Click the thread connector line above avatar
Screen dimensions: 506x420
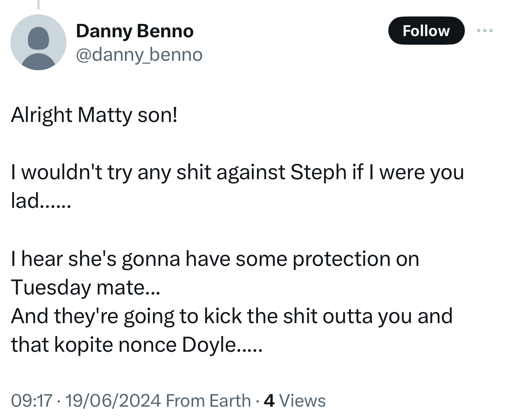38,5
